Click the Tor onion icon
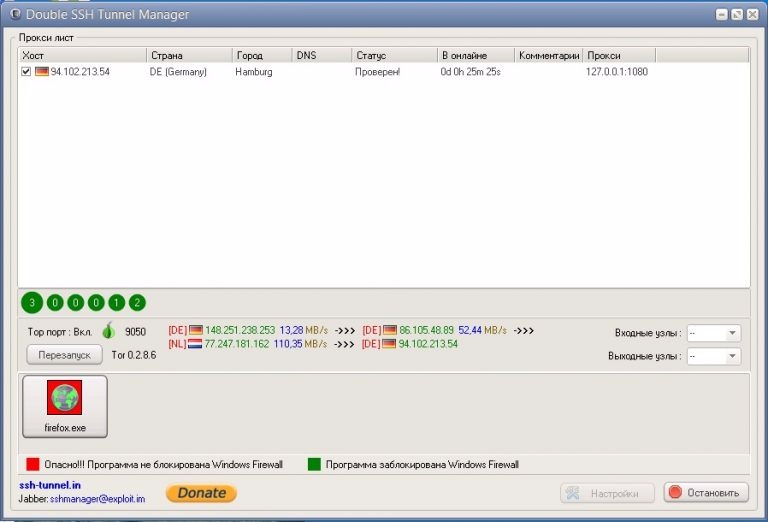 coord(109,332)
